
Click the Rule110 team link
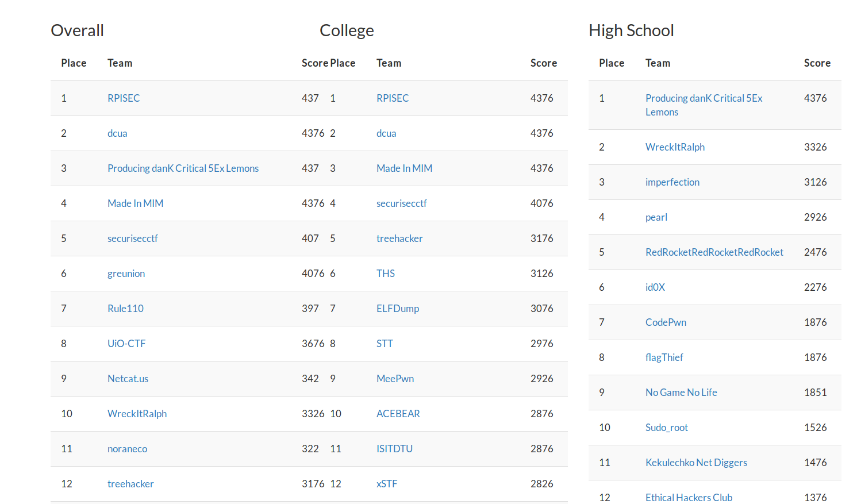(125, 309)
